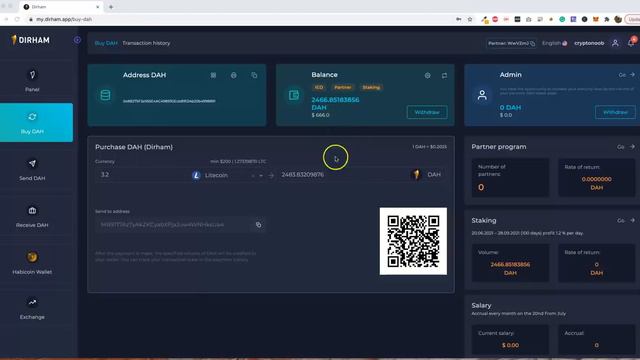Click the Number of partners value

pyautogui.click(x=481, y=187)
